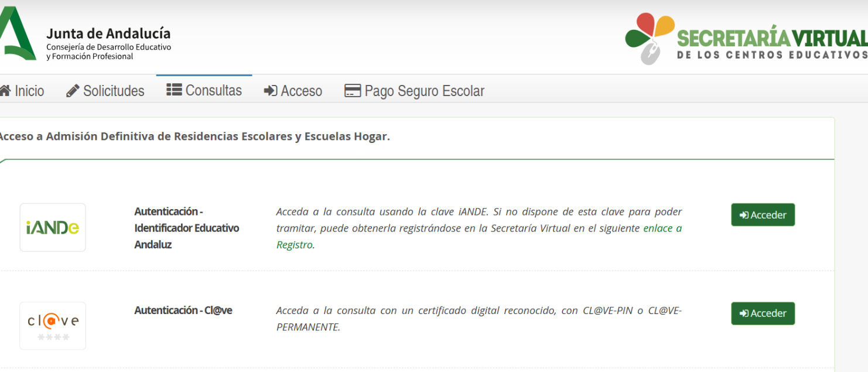Click the list icon beside Consultas
This screenshot has height=372, width=868.
tap(174, 90)
